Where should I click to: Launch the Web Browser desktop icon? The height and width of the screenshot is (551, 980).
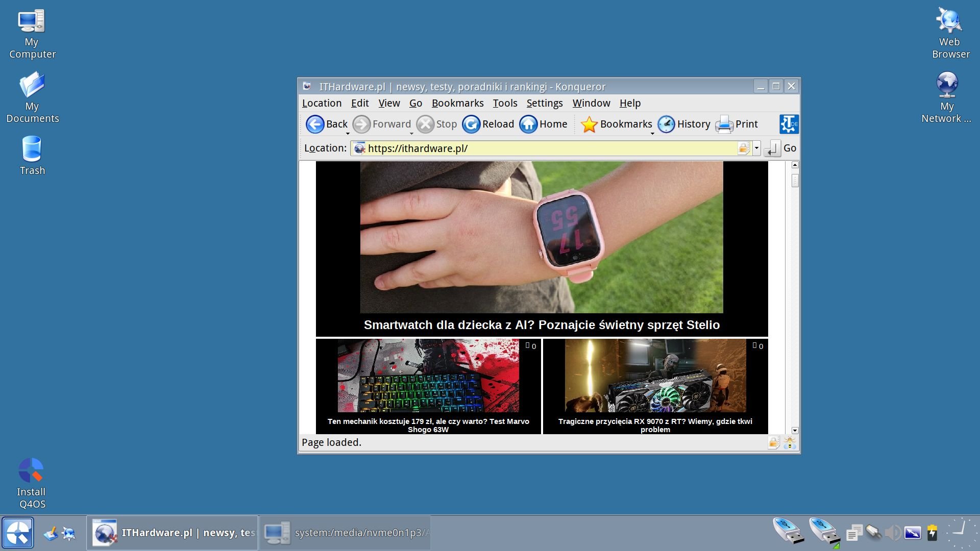[950, 34]
